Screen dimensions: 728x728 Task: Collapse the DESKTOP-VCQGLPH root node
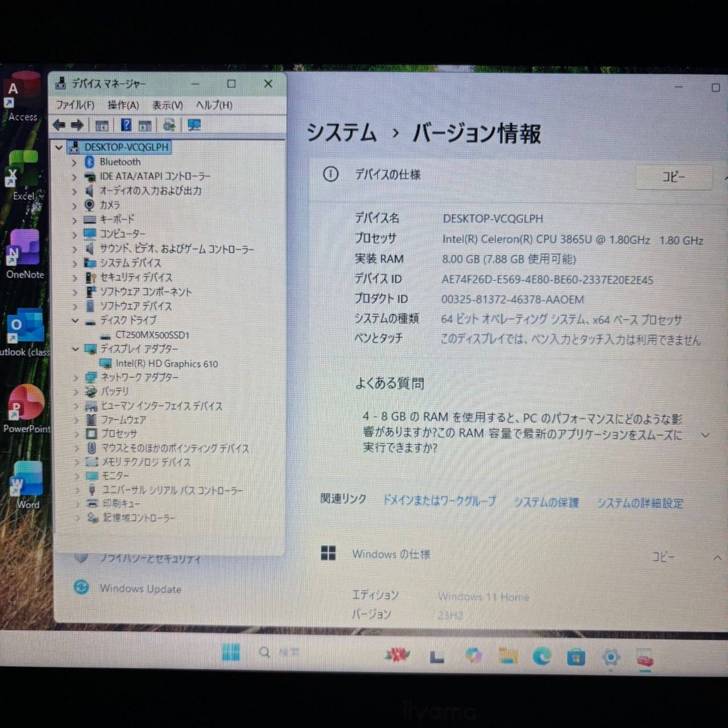[59, 147]
